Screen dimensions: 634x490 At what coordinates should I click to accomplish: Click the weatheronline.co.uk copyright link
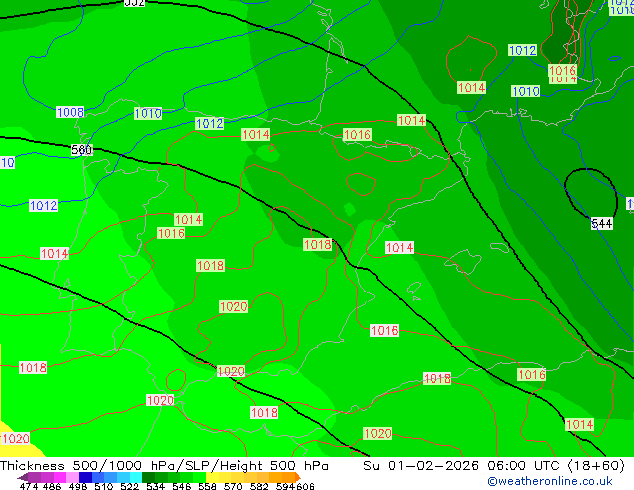550,481
